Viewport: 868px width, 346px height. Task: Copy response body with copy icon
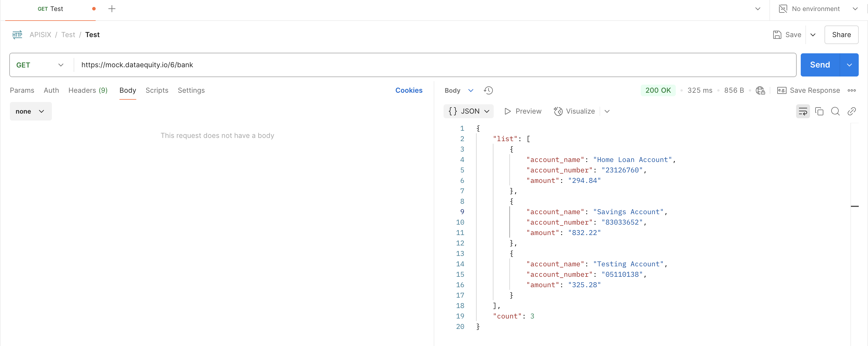point(819,111)
